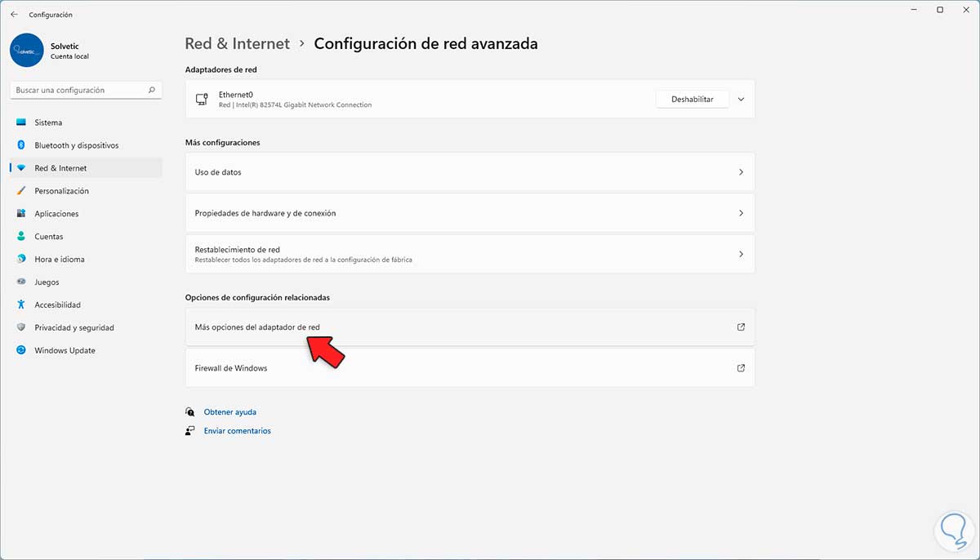Select the Windows Update icon
The height and width of the screenshot is (560, 980).
coord(21,351)
